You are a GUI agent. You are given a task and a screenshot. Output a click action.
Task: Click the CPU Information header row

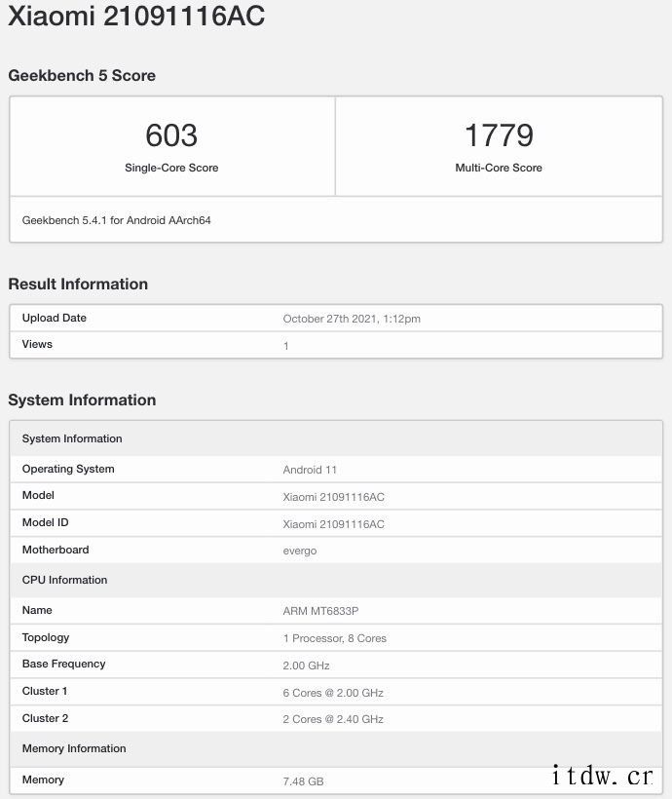tap(336, 580)
